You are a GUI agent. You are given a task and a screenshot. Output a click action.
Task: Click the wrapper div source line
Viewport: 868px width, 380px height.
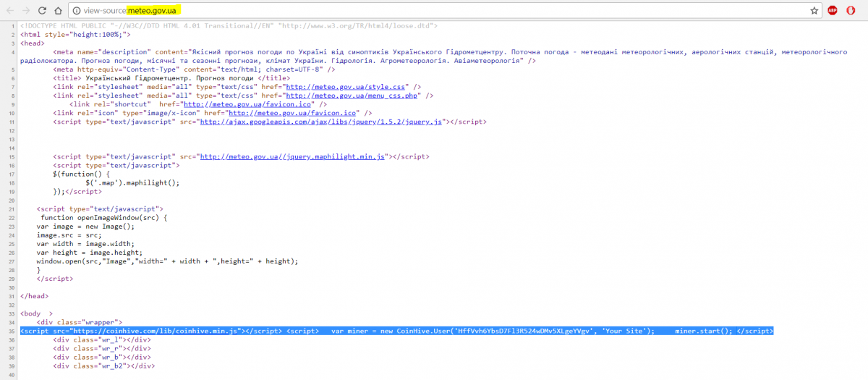(x=80, y=322)
